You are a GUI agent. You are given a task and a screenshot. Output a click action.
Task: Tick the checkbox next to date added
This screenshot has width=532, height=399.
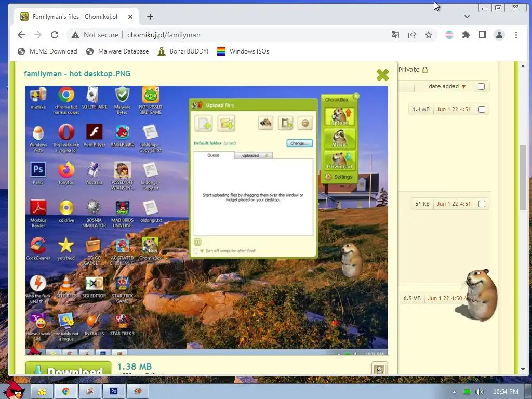click(481, 87)
